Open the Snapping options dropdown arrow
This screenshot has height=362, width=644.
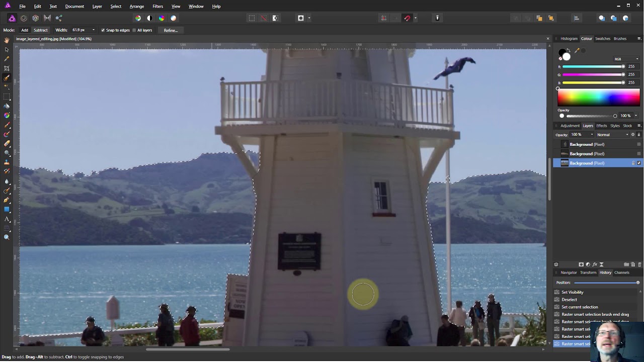click(415, 18)
